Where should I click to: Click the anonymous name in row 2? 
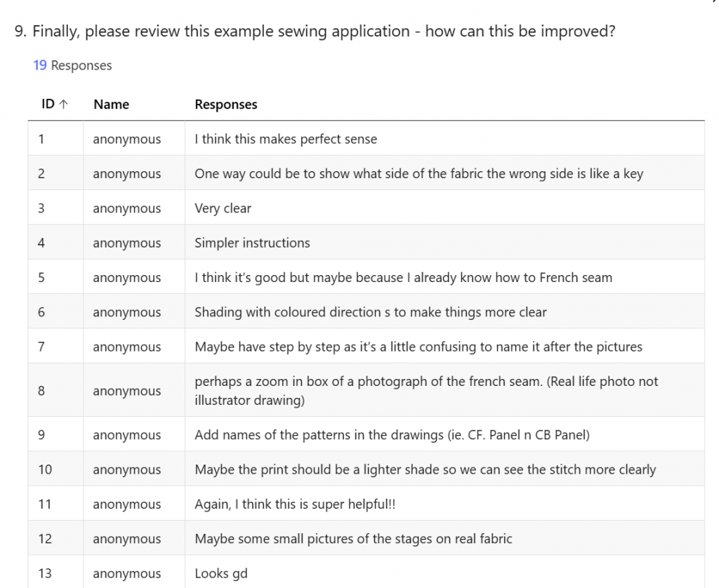126,174
